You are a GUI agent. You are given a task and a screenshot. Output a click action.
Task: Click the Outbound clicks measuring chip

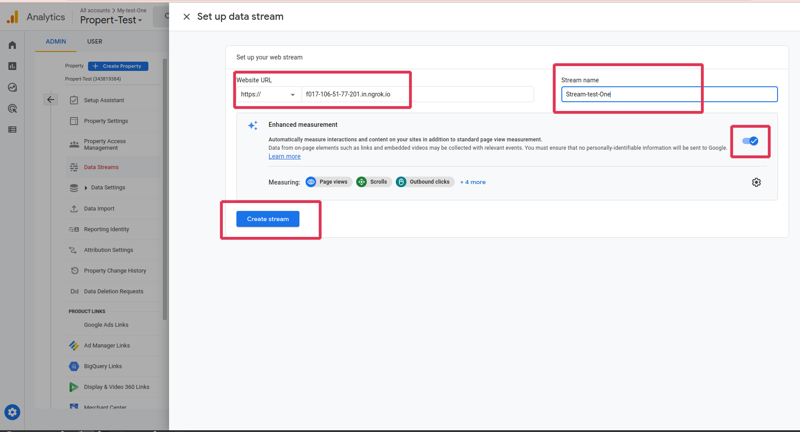[424, 182]
